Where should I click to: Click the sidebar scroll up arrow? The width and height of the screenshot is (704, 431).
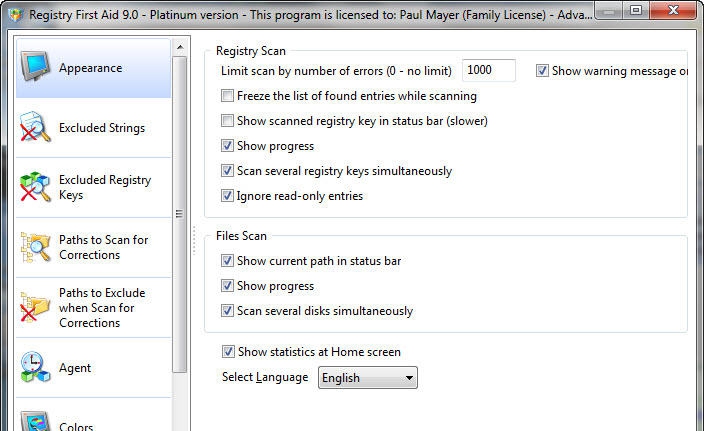(180, 47)
